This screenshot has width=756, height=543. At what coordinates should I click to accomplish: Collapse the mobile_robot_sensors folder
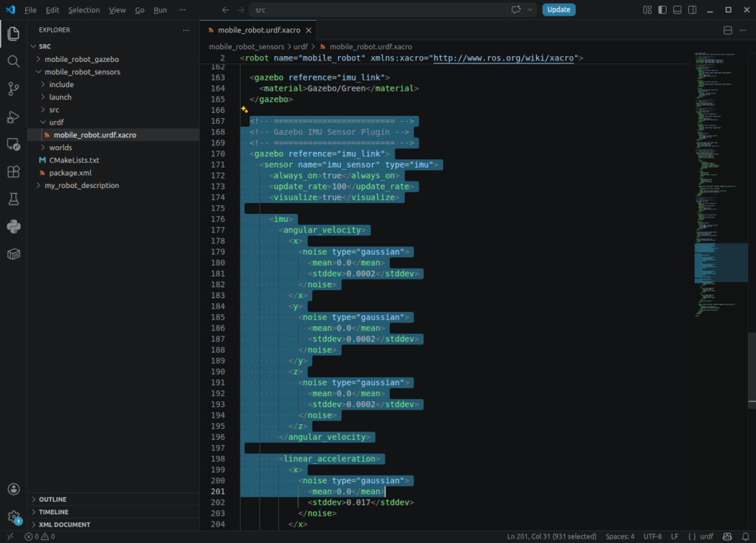tap(114, 72)
